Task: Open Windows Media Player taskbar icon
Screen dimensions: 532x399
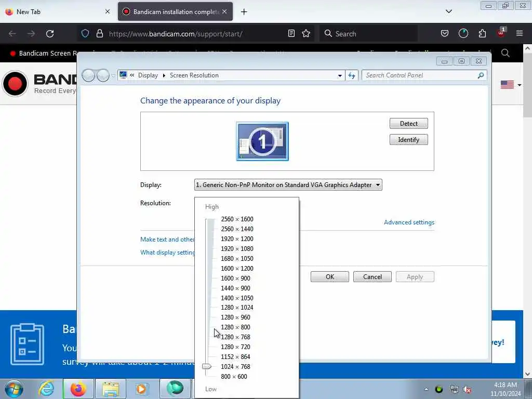Action: pyautogui.click(x=141, y=389)
